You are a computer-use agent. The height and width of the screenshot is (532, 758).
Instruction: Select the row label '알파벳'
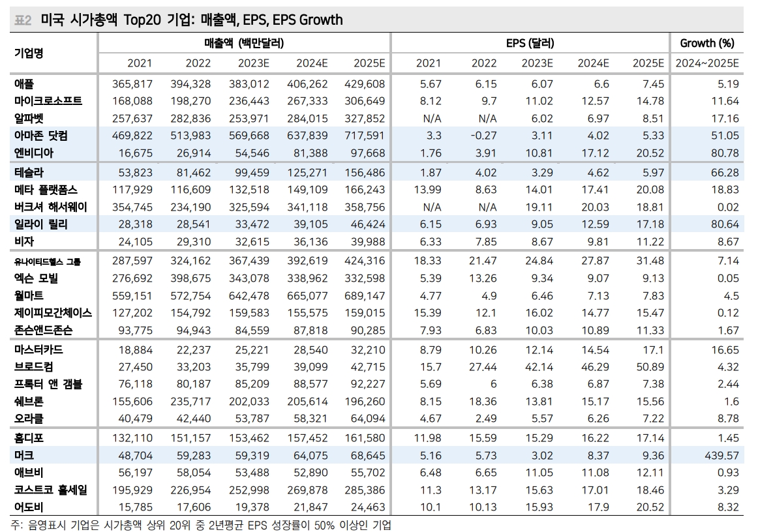pyautogui.click(x=29, y=119)
